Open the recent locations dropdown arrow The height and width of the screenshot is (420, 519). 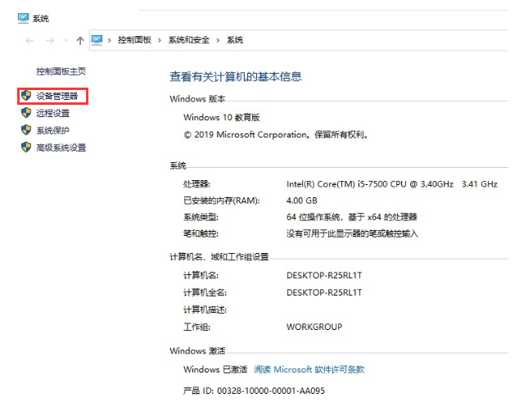coord(65,41)
